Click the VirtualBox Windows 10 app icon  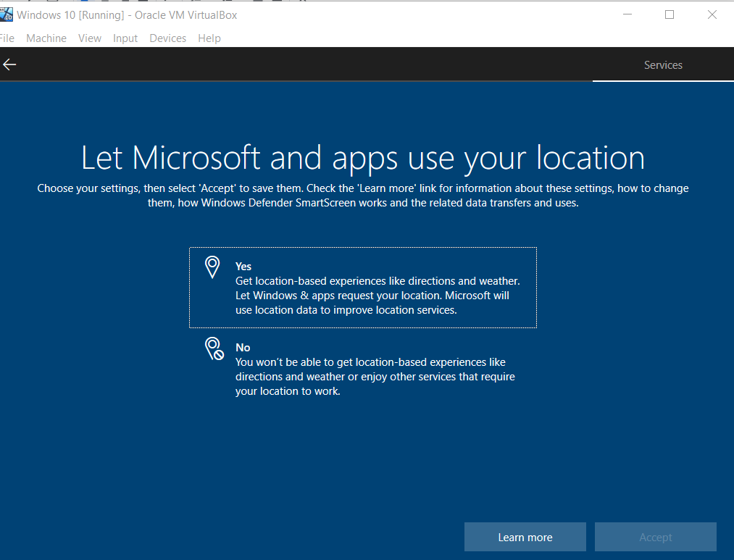[x=6, y=14]
